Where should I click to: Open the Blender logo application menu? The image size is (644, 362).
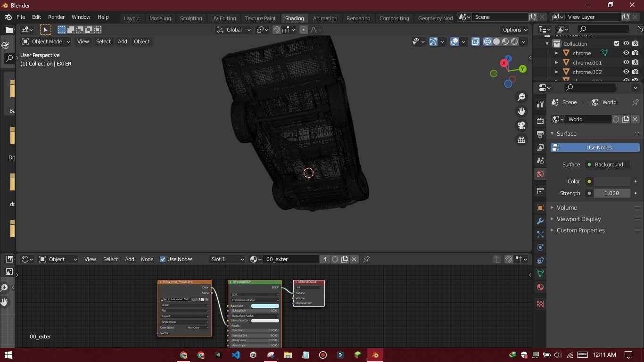[8, 17]
